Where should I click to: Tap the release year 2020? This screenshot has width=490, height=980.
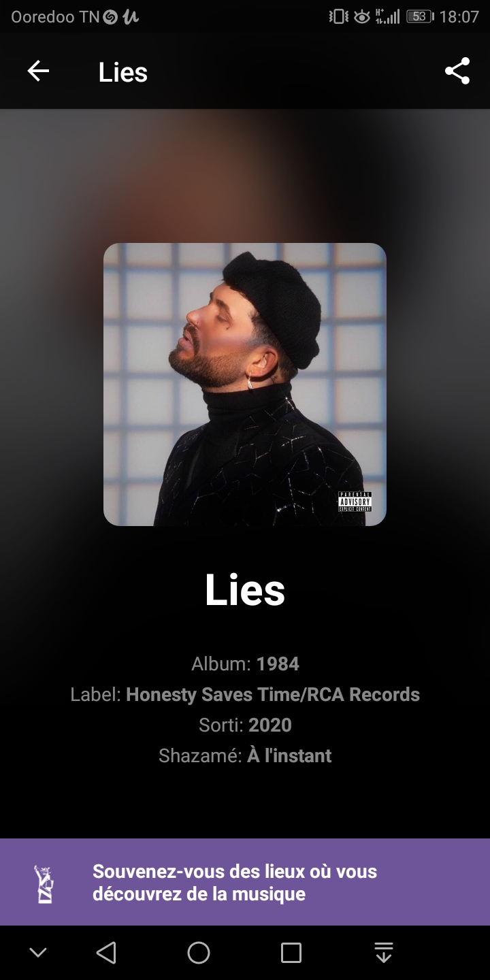point(270,725)
